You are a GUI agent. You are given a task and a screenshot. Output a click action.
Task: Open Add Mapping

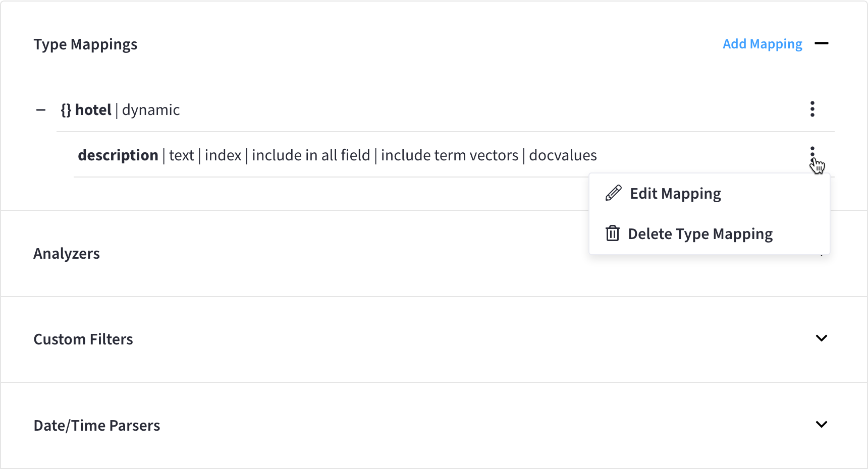(762, 44)
